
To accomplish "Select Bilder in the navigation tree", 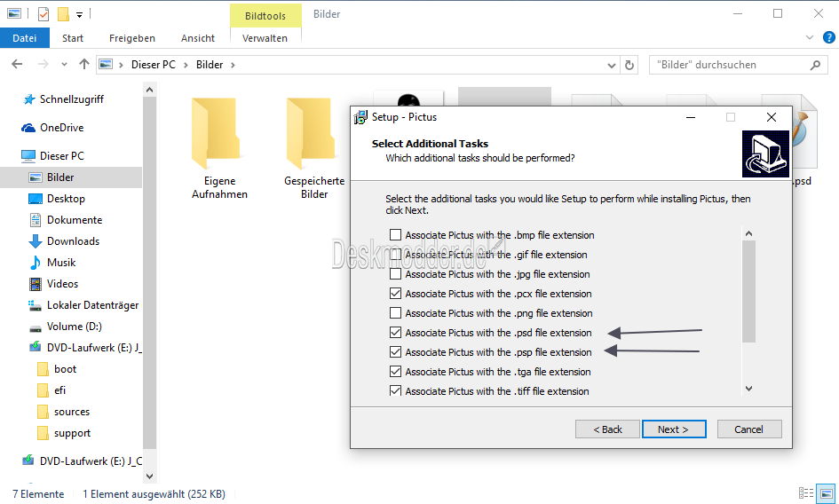I will (71, 177).
